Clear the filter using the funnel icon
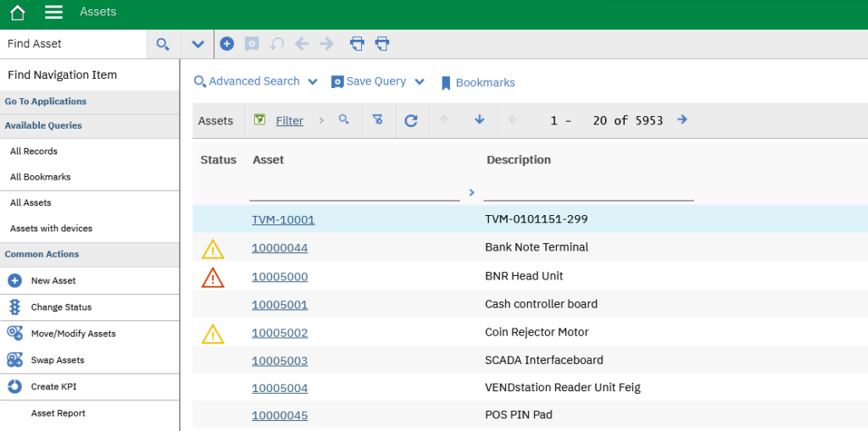 (377, 119)
